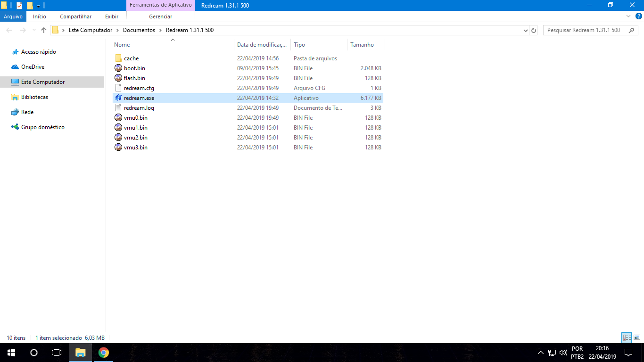The width and height of the screenshot is (644, 362).
Task: Select the vmu3.bin file icon
Action: [x=118, y=148]
